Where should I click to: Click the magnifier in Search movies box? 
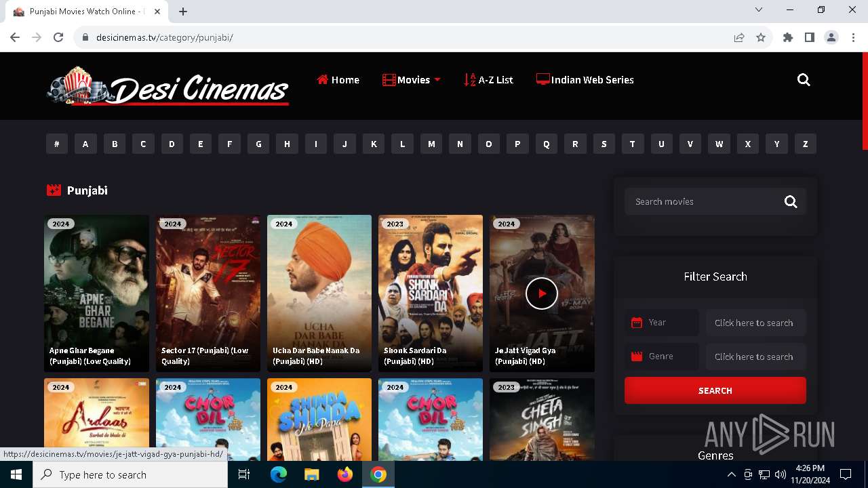pos(791,201)
